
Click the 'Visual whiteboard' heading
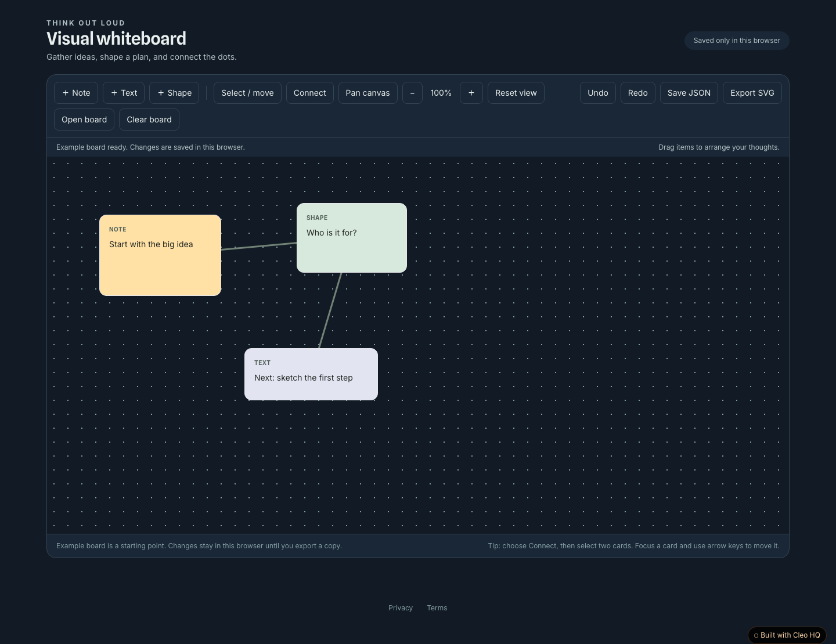click(x=116, y=38)
